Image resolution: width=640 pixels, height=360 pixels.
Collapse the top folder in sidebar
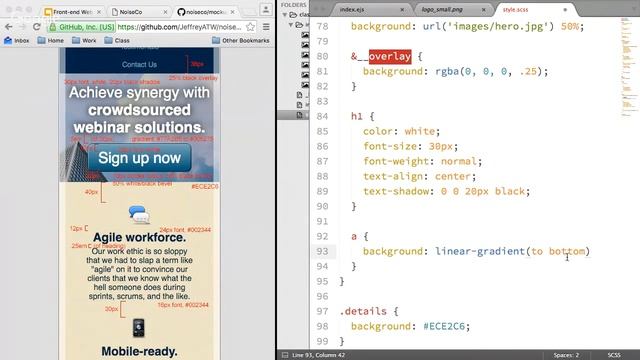point(284,15)
